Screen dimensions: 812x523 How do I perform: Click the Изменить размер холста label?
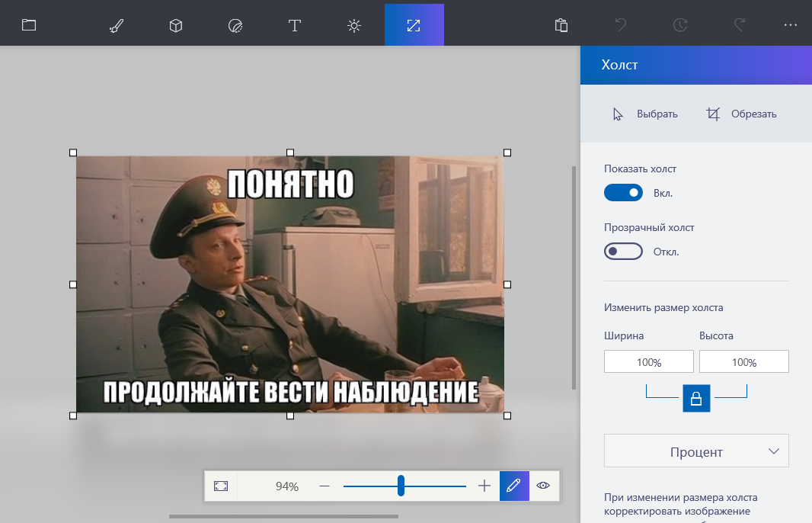pyautogui.click(x=663, y=307)
